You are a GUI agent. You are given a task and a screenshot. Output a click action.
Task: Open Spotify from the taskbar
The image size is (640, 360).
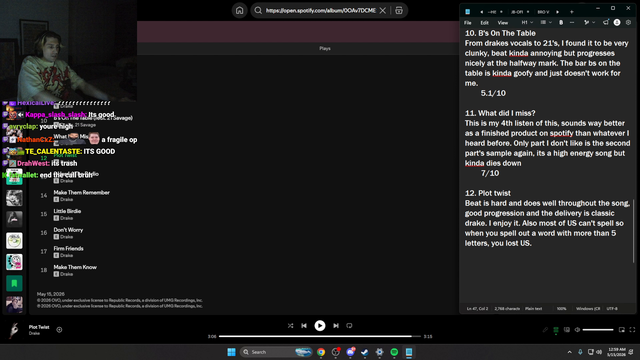click(x=394, y=352)
